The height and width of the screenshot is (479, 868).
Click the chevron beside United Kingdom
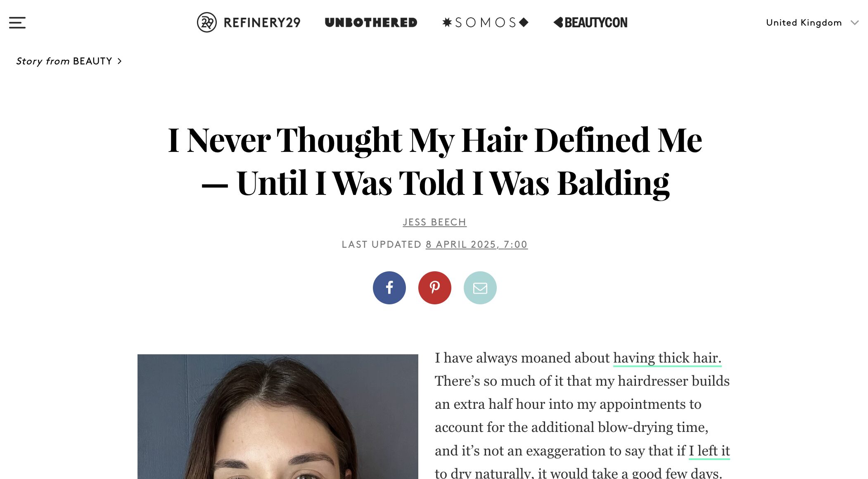point(854,23)
